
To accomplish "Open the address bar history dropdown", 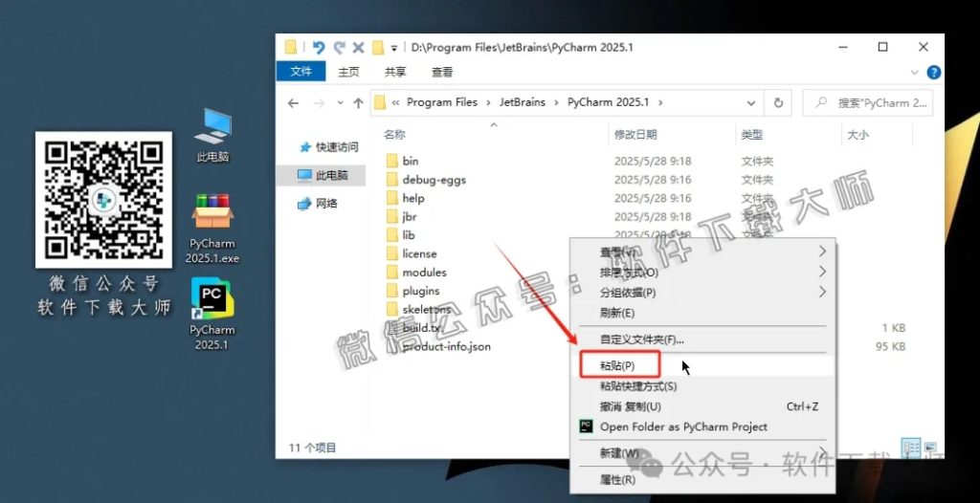I will (750, 103).
